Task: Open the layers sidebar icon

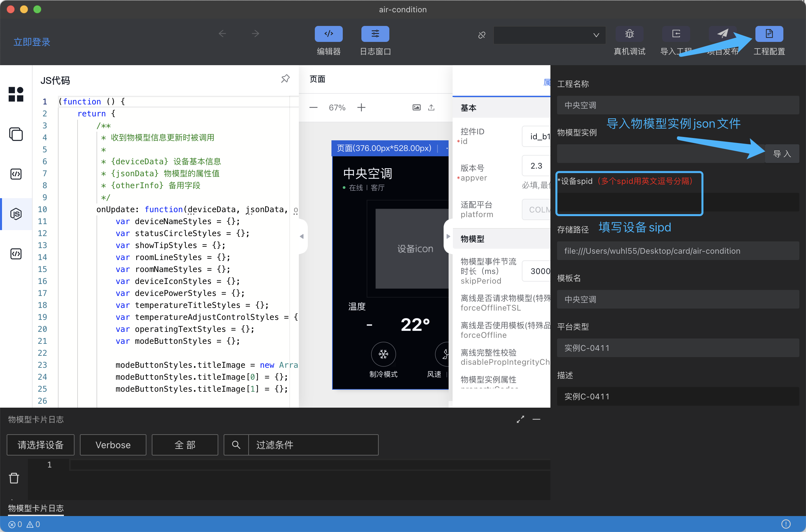Action: tap(16, 134)
